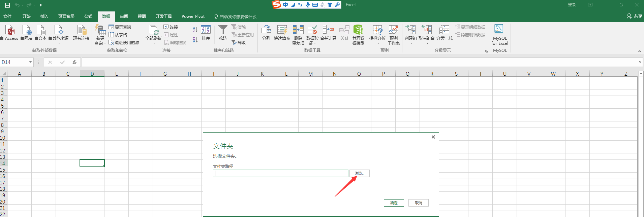The width and height of the screenshot is (644, 217).
Task: Toggle the 筛选 filter funnel
Action: pyautogui.click(x=223, y=33)
